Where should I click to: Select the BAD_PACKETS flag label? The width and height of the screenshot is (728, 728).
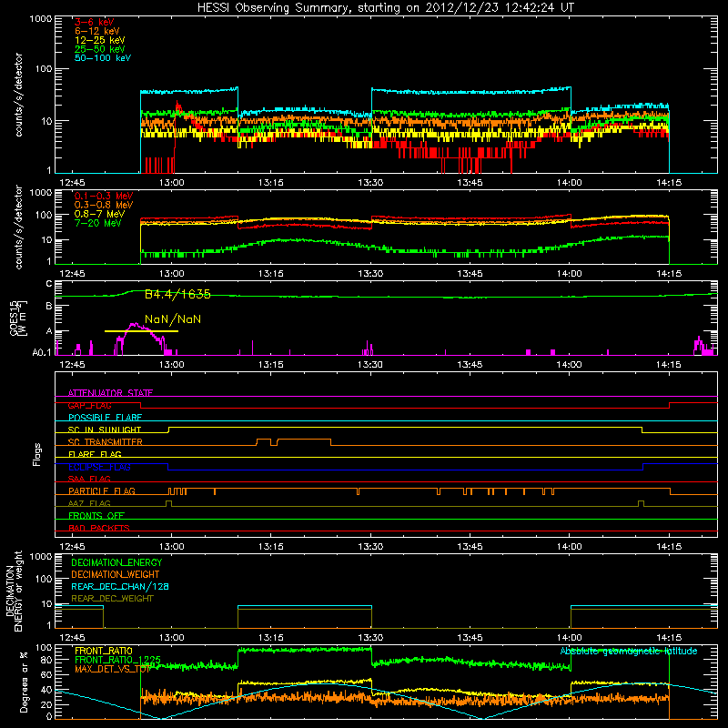click(99, 528)
